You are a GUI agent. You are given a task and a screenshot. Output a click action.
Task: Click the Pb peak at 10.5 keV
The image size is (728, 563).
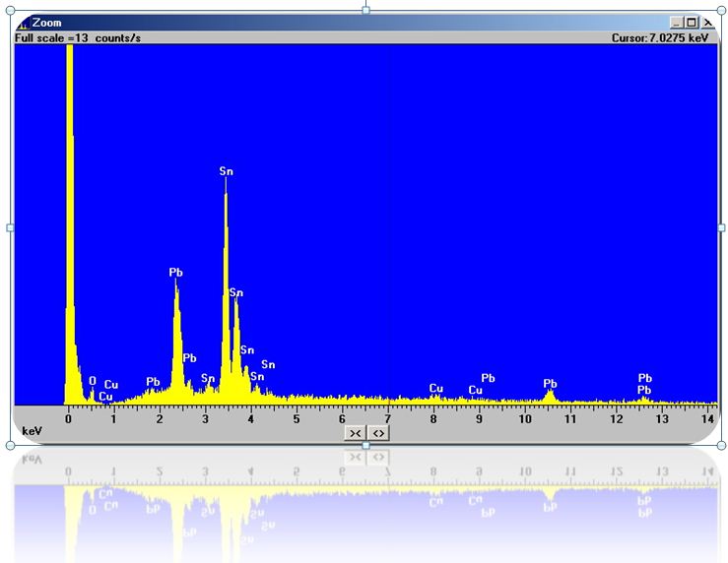(550, 398)
